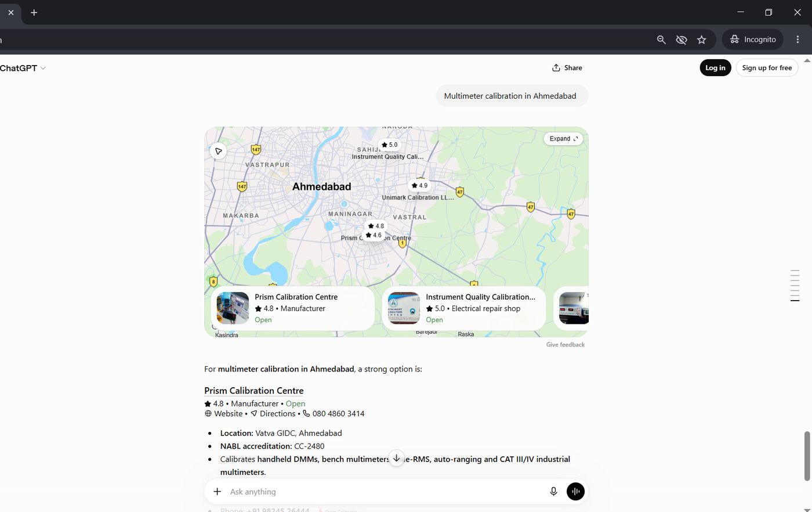The height and width of the screenshot is (512, 812).
Task: Click the Ahmedabad city label on map
Action: 321,186
